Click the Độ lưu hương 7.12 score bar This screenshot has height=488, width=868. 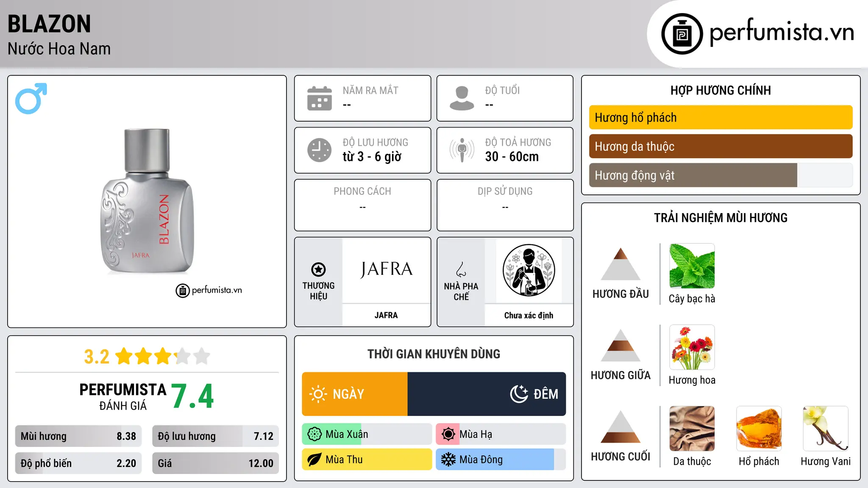216,436
